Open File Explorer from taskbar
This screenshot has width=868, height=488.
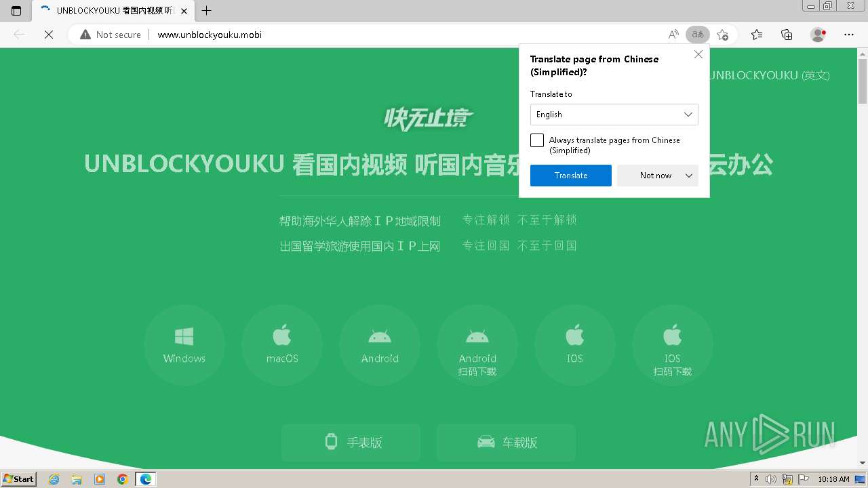coord(77,479)
